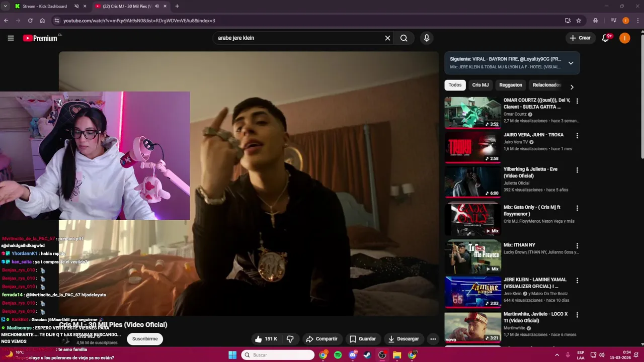Open the YouTube hamburger guide menu

point(11,38)
